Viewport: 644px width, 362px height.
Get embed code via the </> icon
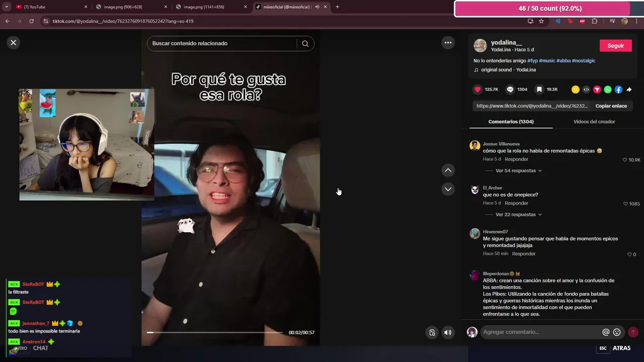586,89
